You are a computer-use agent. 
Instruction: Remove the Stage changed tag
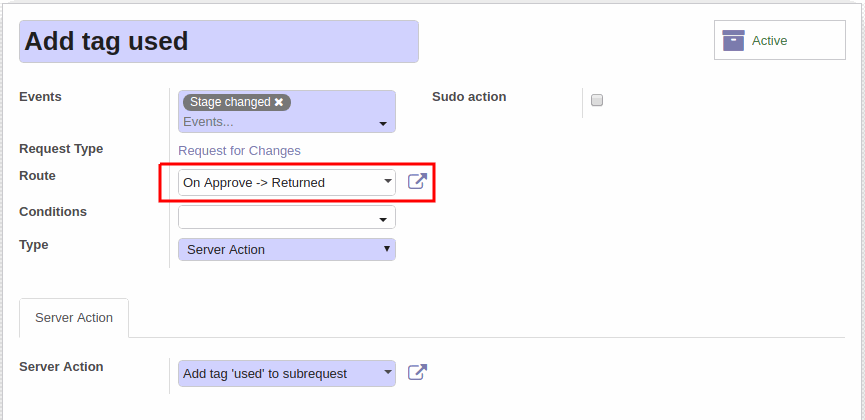pyautogui.click(x=279, y=102)
